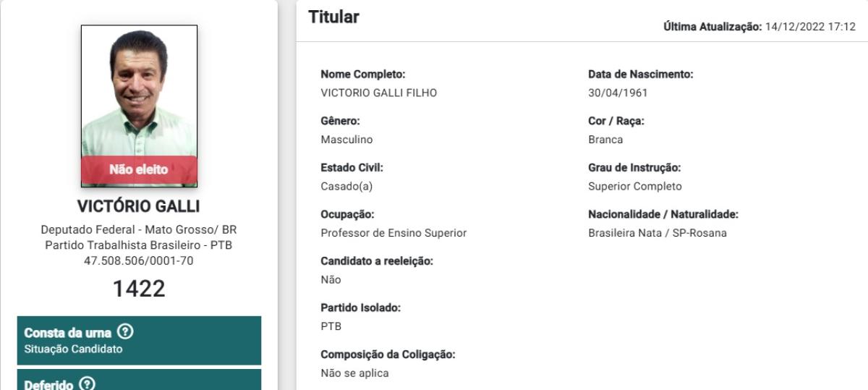Viewport: 868px width, 390px height.
Task: Click the help icon beside Deferido
Action: pyautogui.click(x=88, y=384)
